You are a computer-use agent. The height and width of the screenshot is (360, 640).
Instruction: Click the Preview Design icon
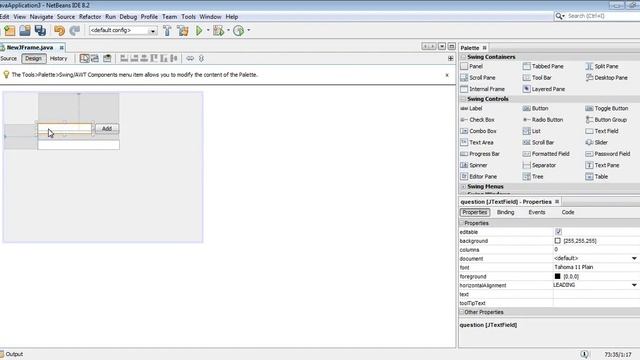pyautogui.click(x=107, y=58)
